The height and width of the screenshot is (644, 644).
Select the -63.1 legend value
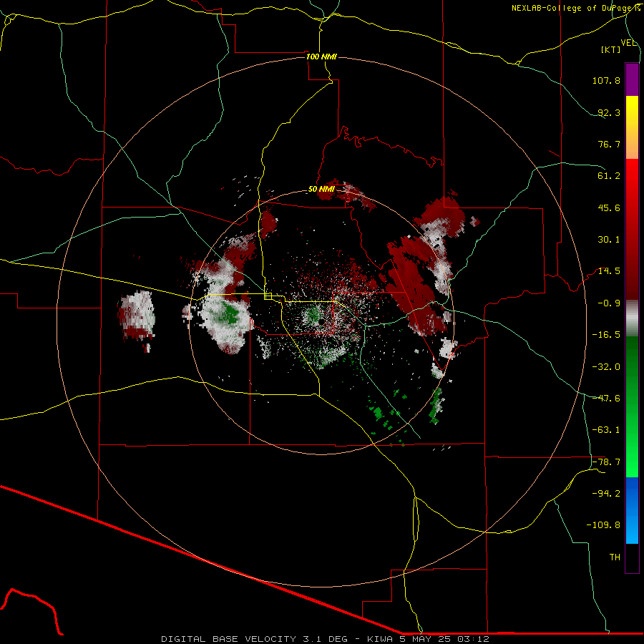[x=606, y=430]
